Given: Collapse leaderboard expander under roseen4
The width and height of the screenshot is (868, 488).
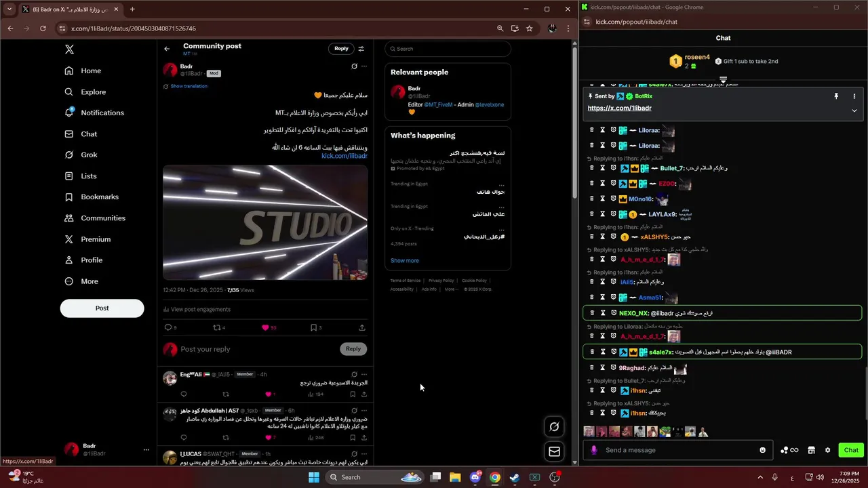Looking at the screenshot, I should click(x=723, y=80).
